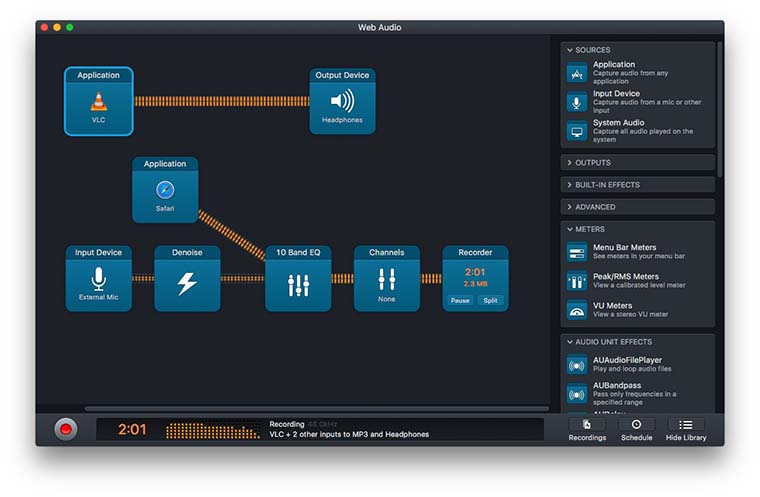Toggle the red record button
760x497 pixels.
(x=66, y=429)
